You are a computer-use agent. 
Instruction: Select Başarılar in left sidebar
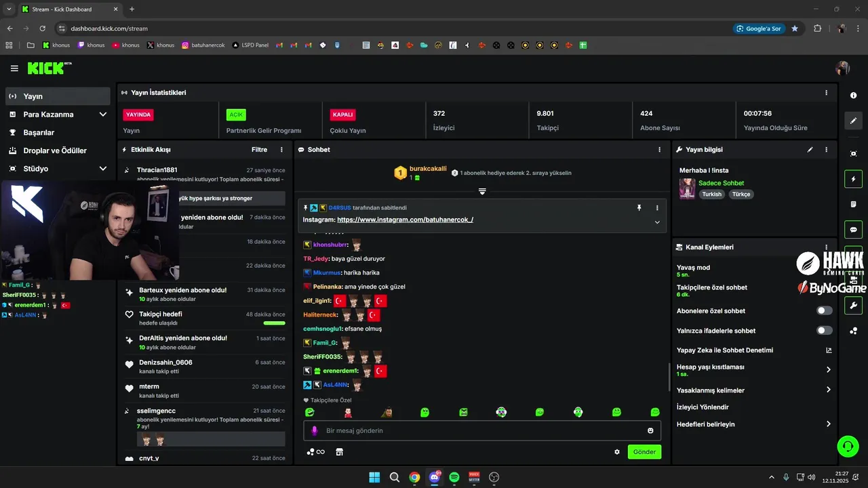click(x=58, y=133)
